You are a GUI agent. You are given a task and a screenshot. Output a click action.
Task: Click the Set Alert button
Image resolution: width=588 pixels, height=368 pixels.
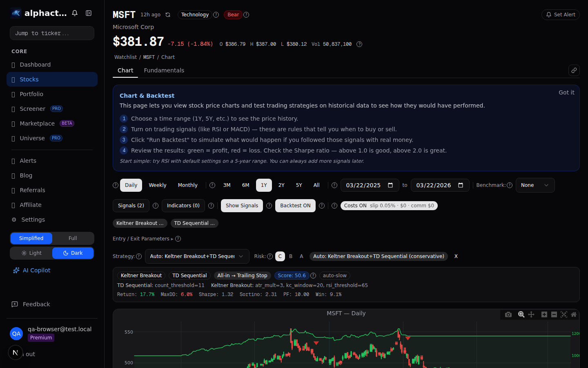(560, 14)
